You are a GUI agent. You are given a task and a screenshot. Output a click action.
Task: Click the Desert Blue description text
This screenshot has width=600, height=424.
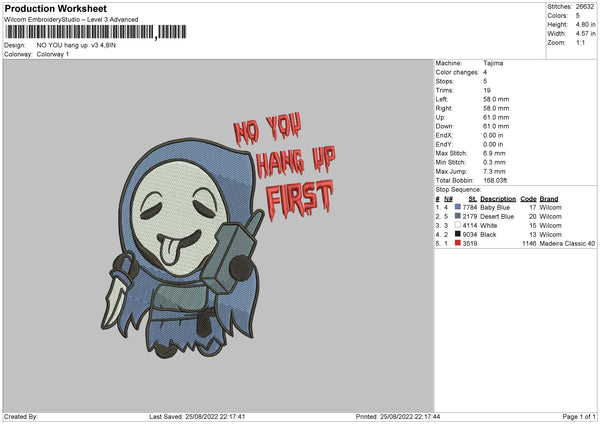[497, 217]
